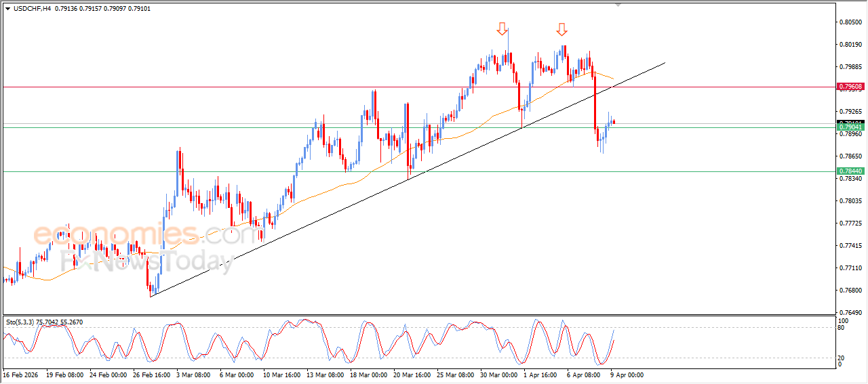Click the 18 Mar 00:00 time label

point(369,375)
